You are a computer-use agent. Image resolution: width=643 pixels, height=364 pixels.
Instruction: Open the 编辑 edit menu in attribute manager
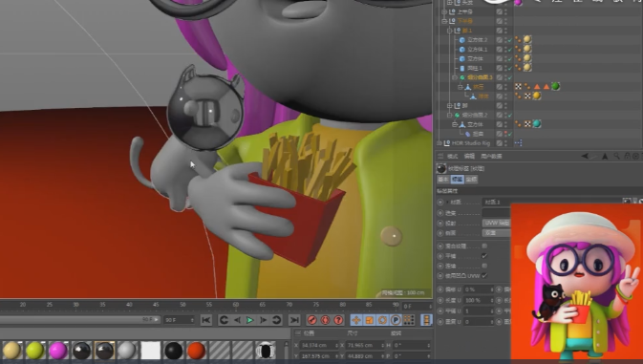click(x=469, y=156)
